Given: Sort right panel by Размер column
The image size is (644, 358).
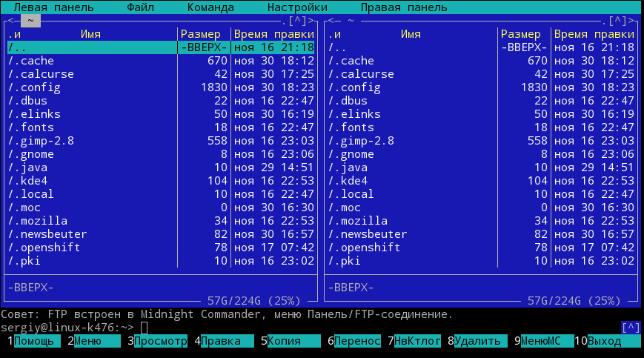Looking at the screenshot, I should [521, 34].
